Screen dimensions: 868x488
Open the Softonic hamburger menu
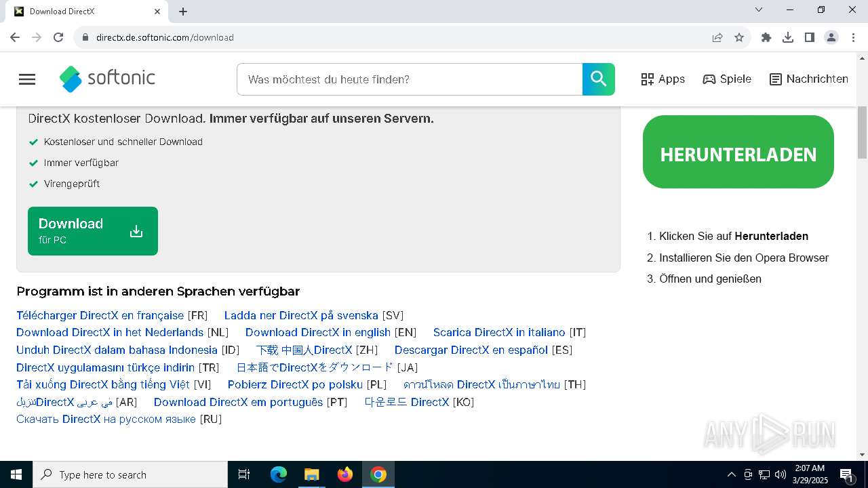(x=27, y=79)
